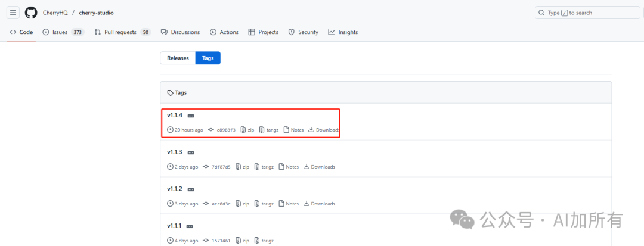Open the v1.1.4 tag

click(x=175, y=115)
